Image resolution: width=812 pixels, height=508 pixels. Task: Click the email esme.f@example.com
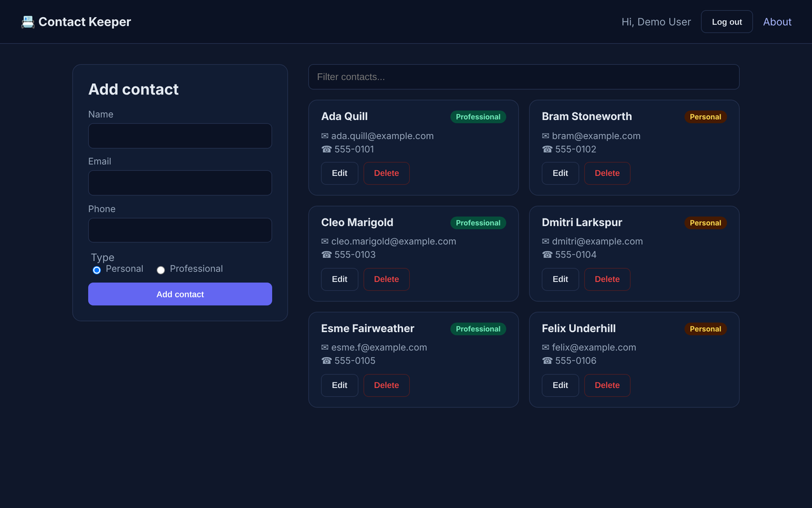[x=379, y=347]
